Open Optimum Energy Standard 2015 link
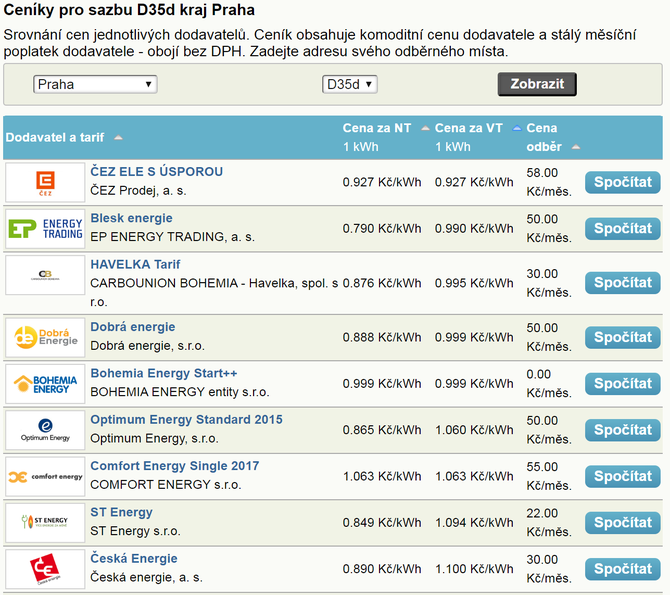 point(186,420)
